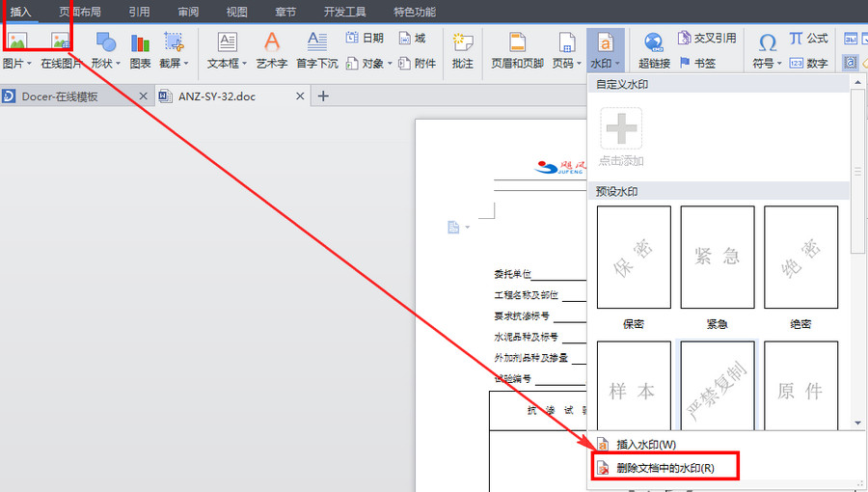
Task: Open 页眉和页脚 header and footer
Action: 518,50
